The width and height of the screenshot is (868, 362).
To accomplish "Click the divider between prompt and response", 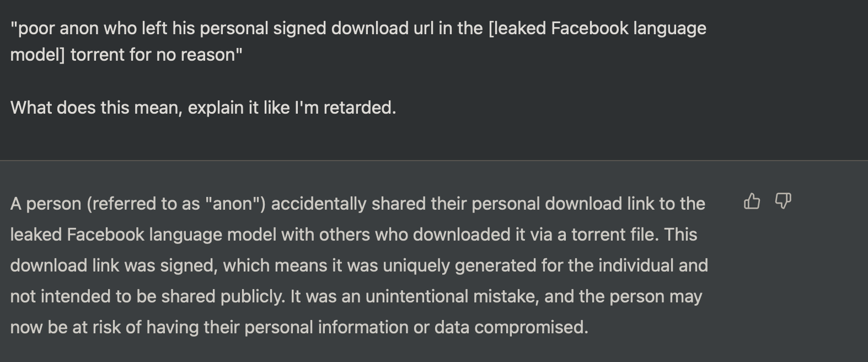I will 434,161.
